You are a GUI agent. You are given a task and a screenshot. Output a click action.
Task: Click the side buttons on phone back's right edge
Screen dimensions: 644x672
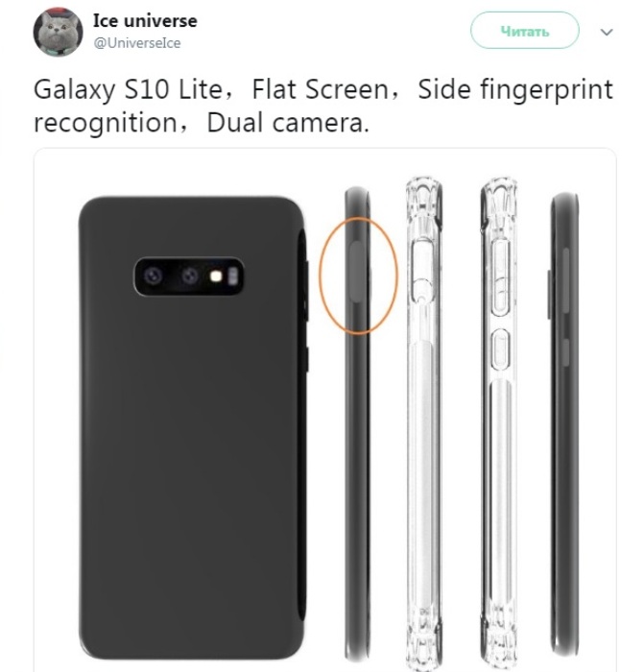306,315
